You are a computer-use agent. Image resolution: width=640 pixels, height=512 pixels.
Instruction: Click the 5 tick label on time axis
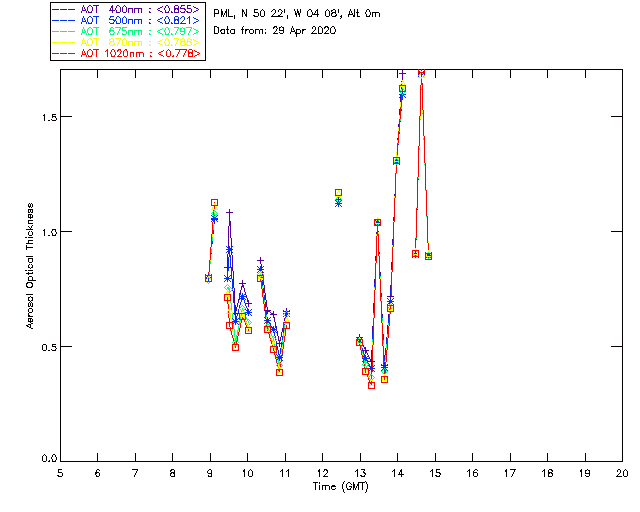pyautogui.click(x=60, y=472)
